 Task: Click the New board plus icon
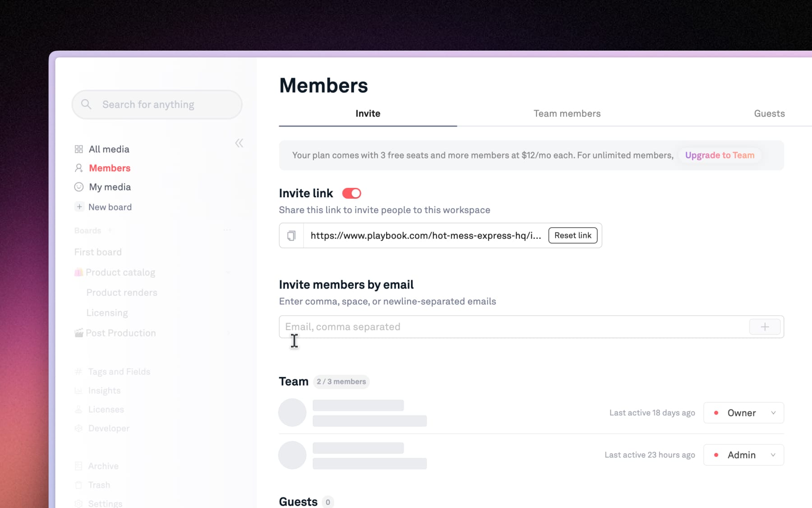pyautogui.click(x=79, y=207)
